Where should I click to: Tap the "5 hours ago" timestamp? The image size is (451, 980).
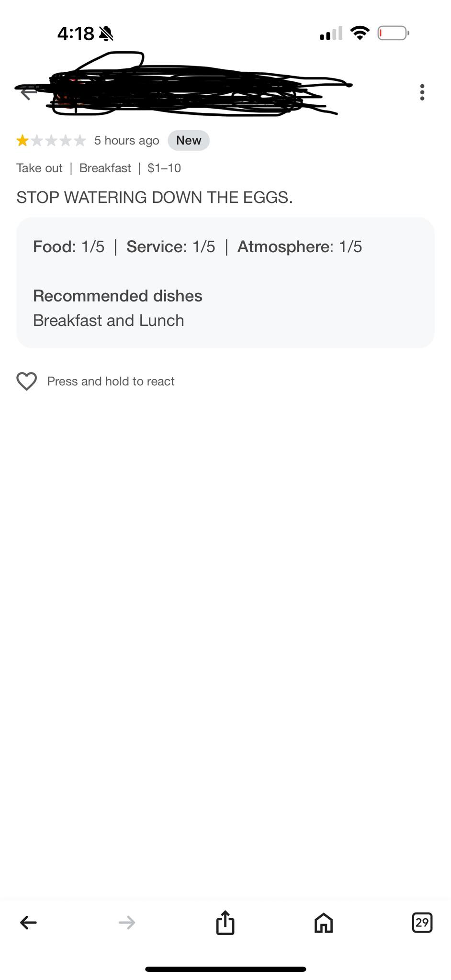pos(126,140)
